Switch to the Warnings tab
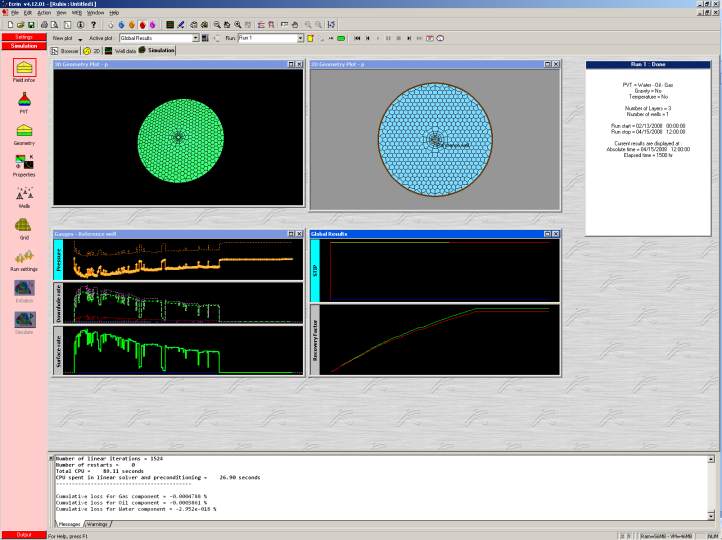This screenshot has height=540, width=722. tap(98, 524)
